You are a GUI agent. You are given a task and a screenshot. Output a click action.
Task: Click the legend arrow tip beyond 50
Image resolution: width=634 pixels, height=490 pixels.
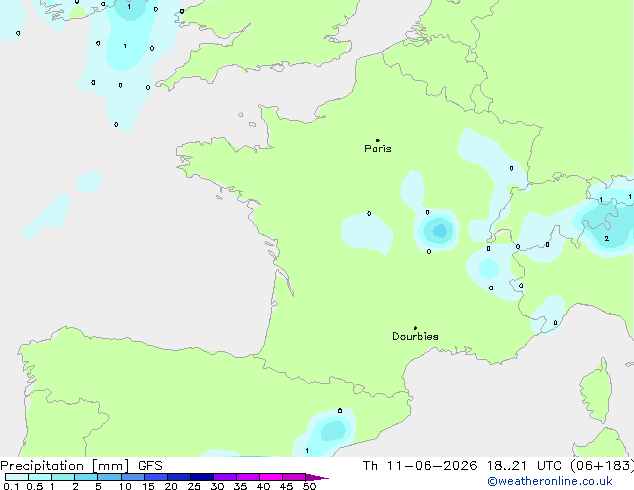(317, 477)
